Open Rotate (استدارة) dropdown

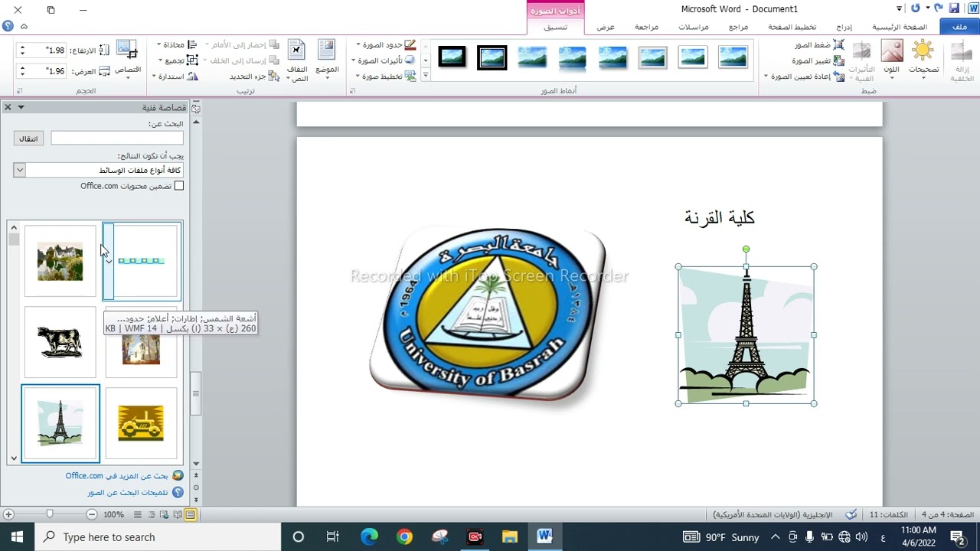click(175, 77)
